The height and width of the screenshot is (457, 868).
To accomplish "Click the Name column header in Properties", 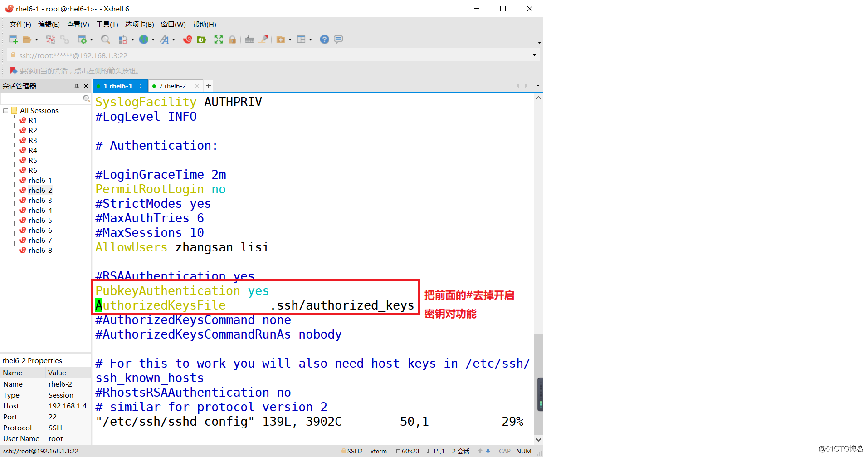I will click(x=24, y=373).
